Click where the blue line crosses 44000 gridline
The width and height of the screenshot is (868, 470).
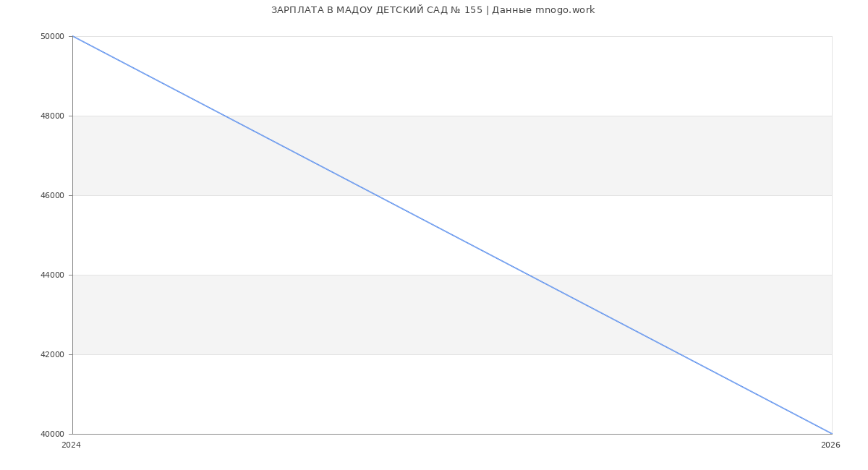[x=528, y=275]
